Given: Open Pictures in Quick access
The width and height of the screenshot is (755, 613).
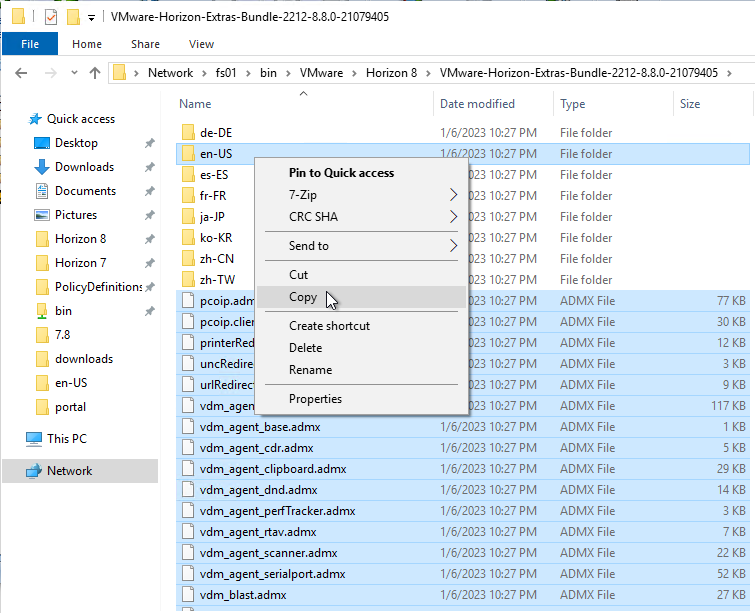Looking at the screenshot, I should pos(76,215).
